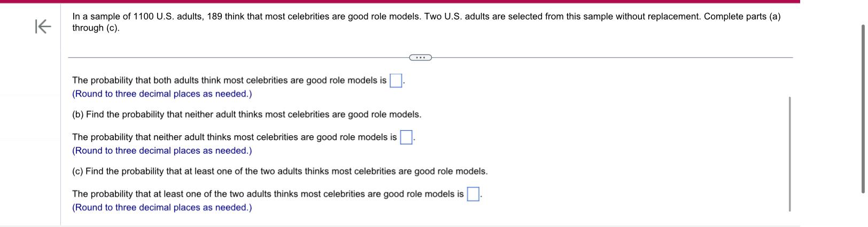Viewport: 868px width, 227px height.
Task: Click the sentence 'The probability that both adults think'
Action: [x=229, y=81]
